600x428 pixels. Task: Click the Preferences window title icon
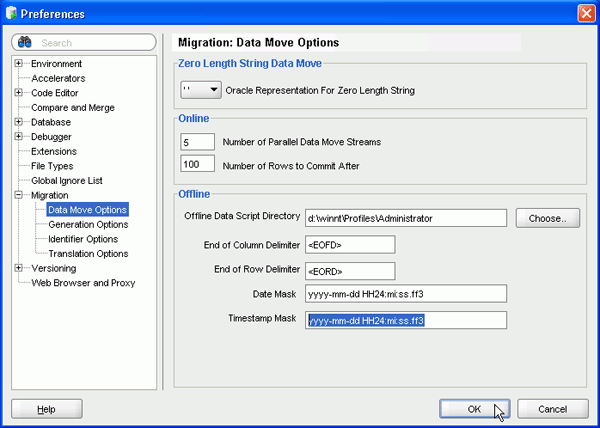tap(12, 14)
